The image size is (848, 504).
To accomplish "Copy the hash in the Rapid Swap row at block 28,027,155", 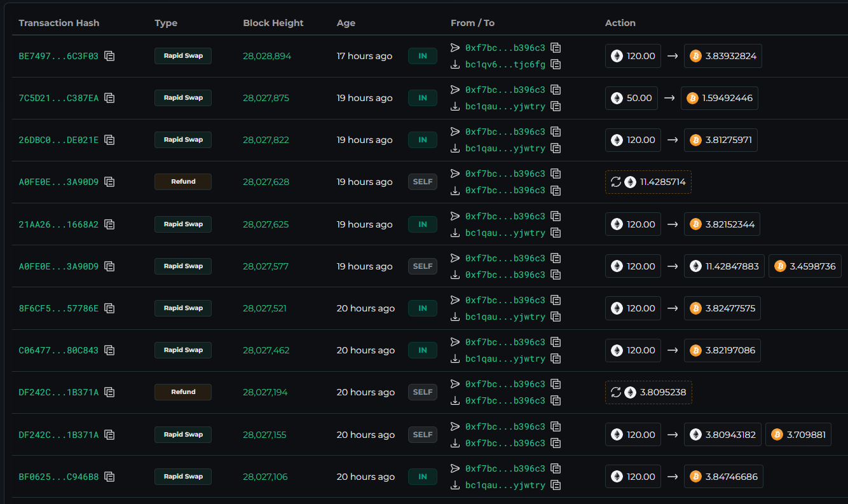I will tap(109, 435).
